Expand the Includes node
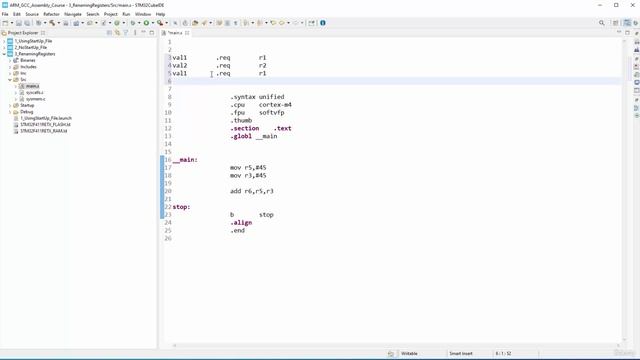This screenshot has width=640, height=360. pyautogui.click(x=10, y=67)
